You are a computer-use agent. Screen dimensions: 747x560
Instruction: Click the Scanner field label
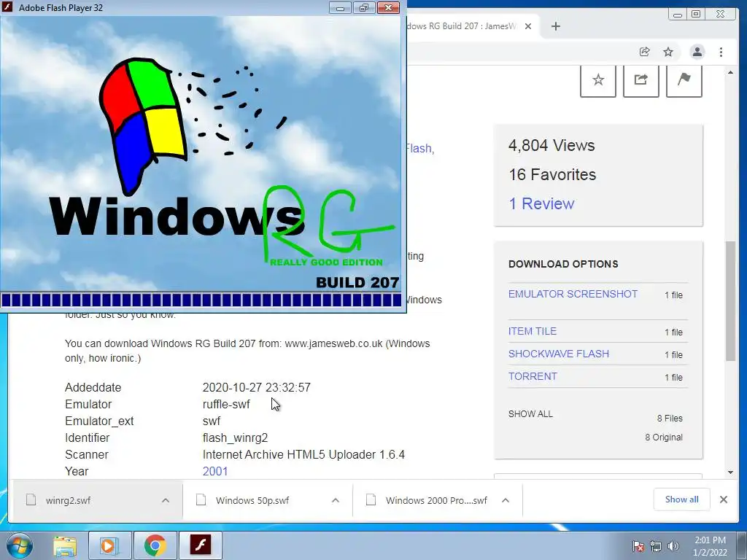tap(86, 455)
